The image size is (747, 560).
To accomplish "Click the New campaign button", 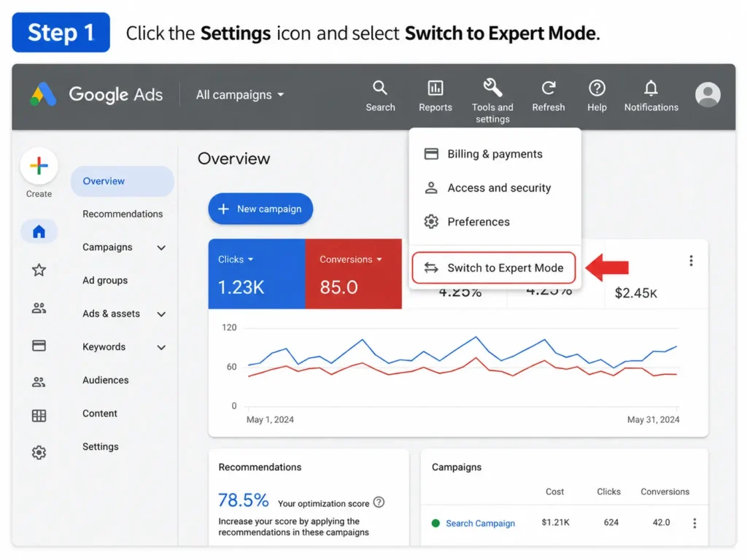I will 260,209.
